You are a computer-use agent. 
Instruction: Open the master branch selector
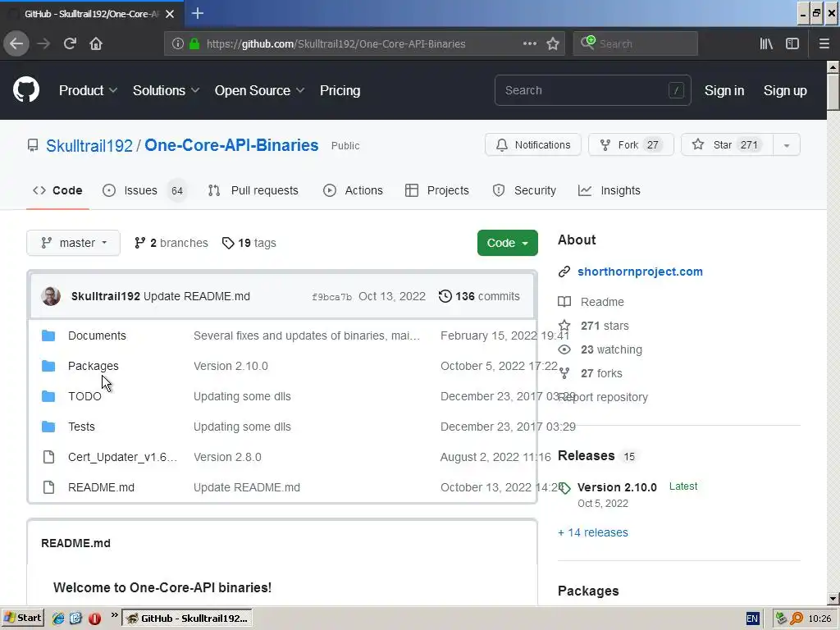click(x=73, y=243)
